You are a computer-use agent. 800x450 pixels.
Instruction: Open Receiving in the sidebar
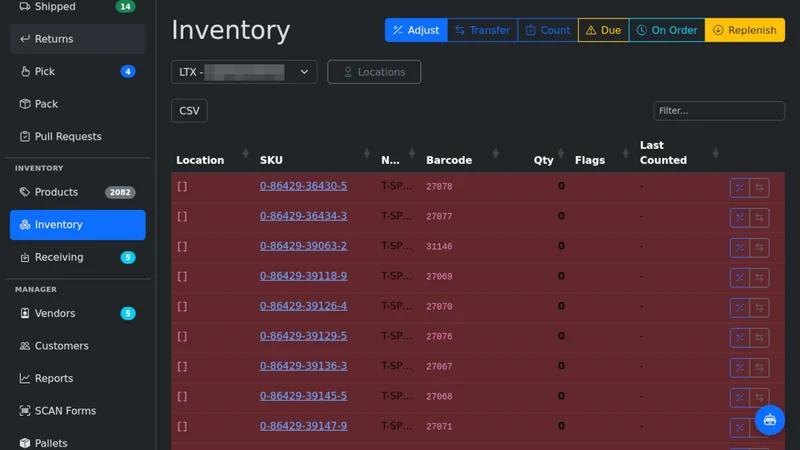click(78, 258)
